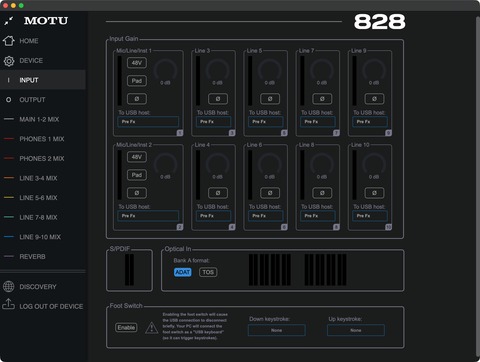Click channel number badge on Line 10
The height and width of the screenshot is (362, 480).
point(388,227)
